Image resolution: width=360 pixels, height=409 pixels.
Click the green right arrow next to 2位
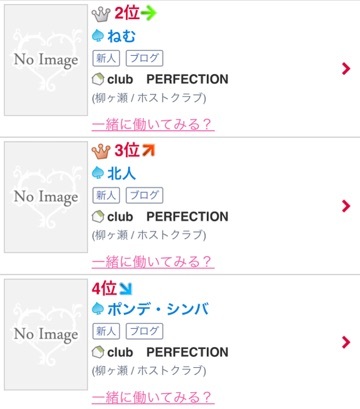[x=148, y=13]
